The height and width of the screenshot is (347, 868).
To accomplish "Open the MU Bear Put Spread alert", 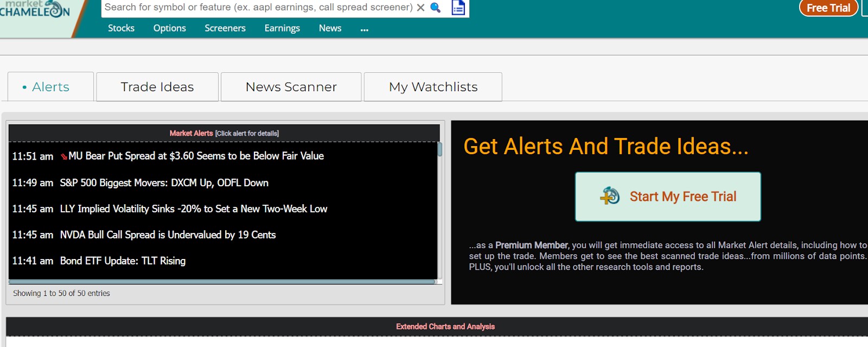I will [196, 156].
